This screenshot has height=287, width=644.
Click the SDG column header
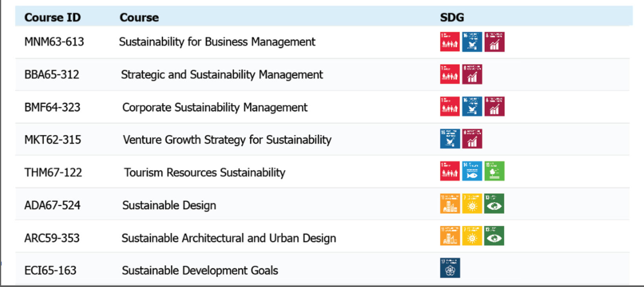pos(452,17)
